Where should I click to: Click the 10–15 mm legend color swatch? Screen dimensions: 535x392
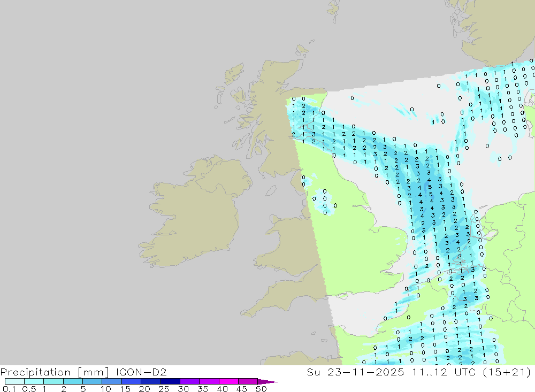click(112, 381)
